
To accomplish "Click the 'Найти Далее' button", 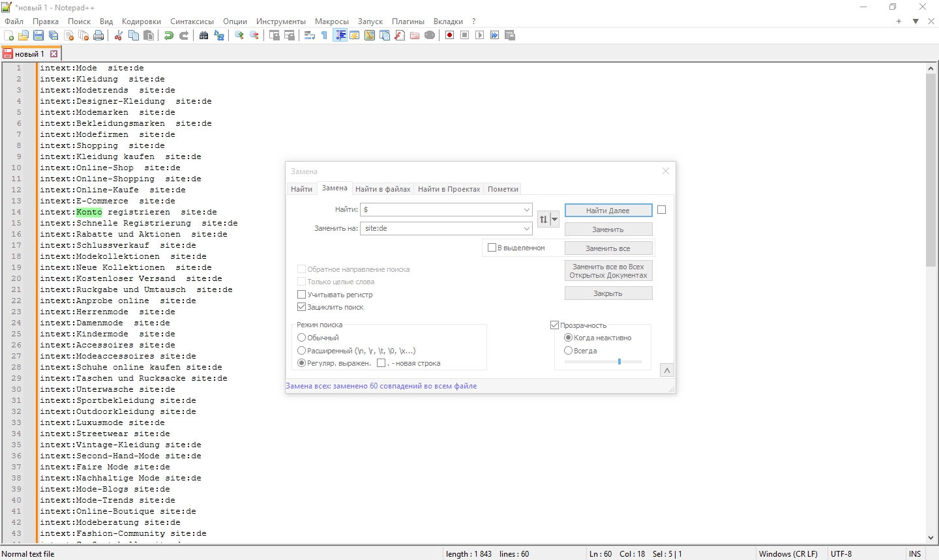I will click(x=608, y=210).
